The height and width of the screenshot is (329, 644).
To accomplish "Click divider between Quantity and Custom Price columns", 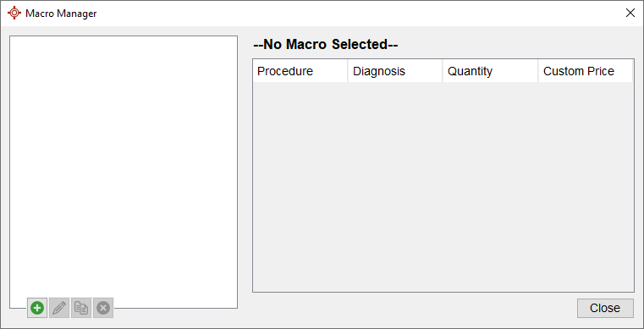I will point(538,71).
